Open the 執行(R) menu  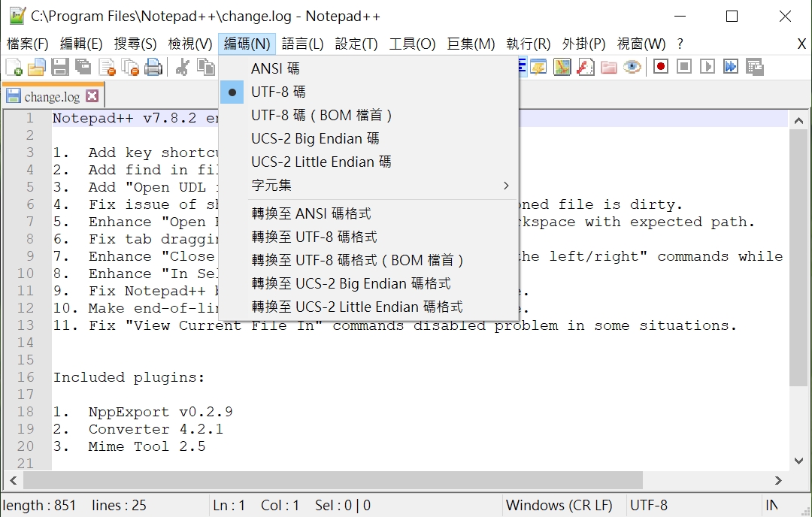529,44
